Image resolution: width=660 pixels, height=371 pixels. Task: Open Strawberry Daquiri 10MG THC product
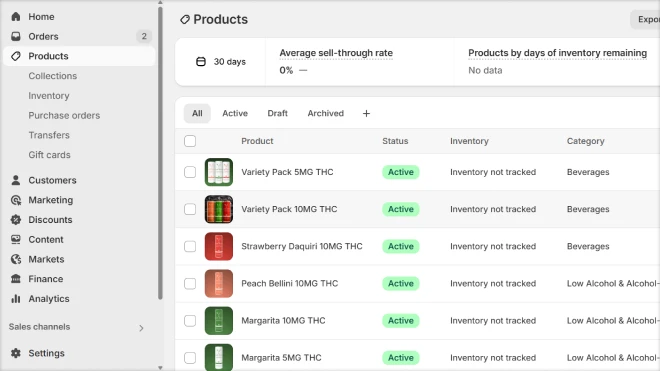(302, 246)
